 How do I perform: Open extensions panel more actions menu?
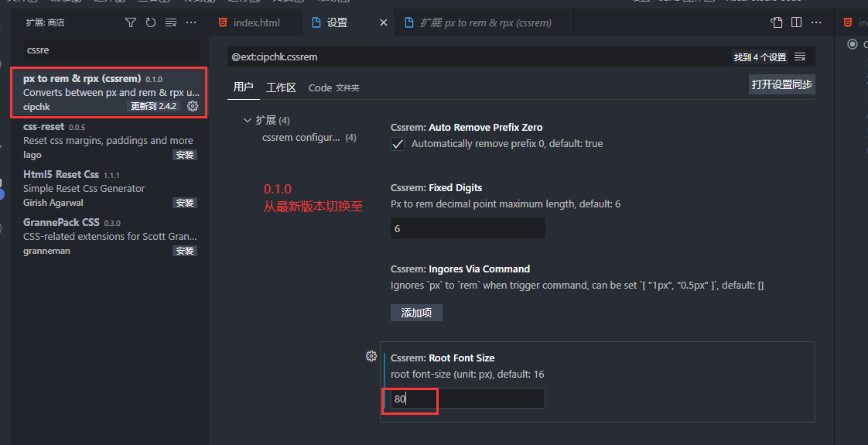point(191,22)
